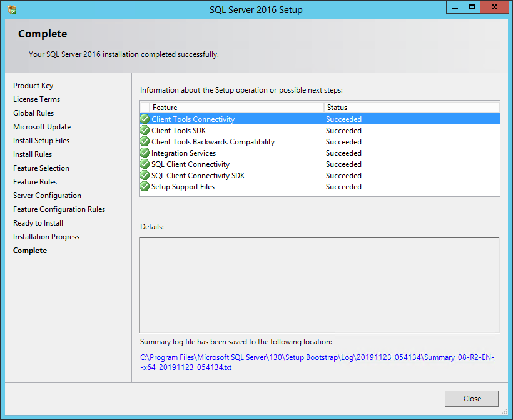The image size is (513, 420).
Task: Click the Feature column header
Action: [x=236, y=107]
